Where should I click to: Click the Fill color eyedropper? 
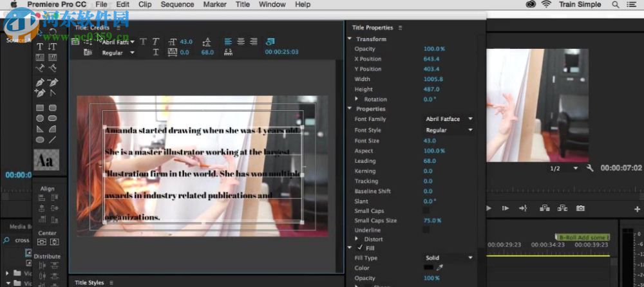440,268
